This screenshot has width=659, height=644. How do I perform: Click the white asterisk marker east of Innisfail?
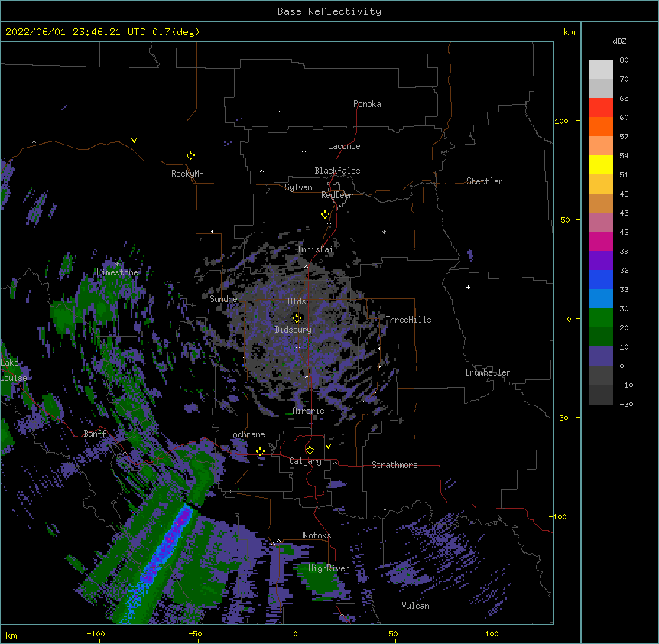pos(384,232)
